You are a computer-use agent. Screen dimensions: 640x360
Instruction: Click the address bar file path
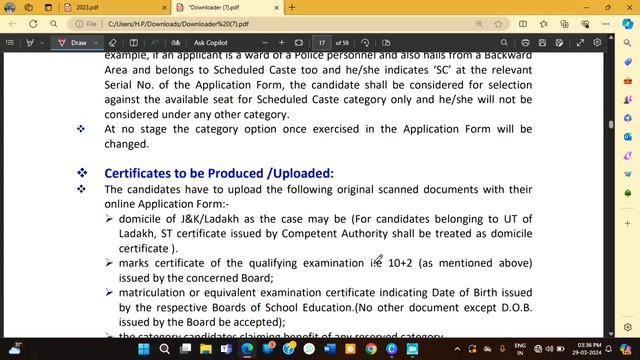[x=178, y=24]
